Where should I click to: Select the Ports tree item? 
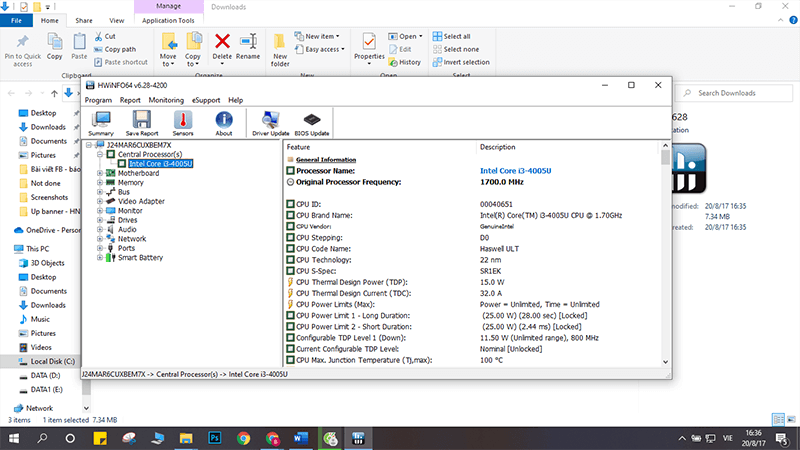tap(126, 248)
